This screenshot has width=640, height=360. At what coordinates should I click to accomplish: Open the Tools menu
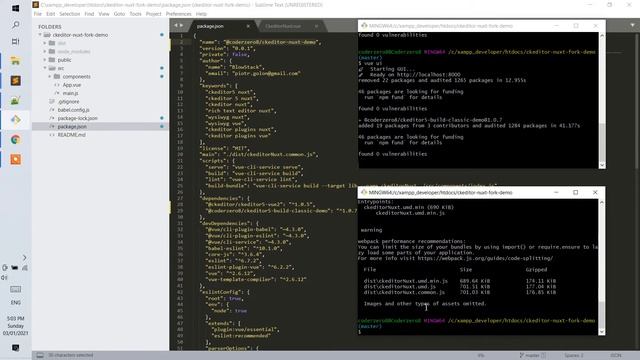pyautogui.click(x=135, y=14)
